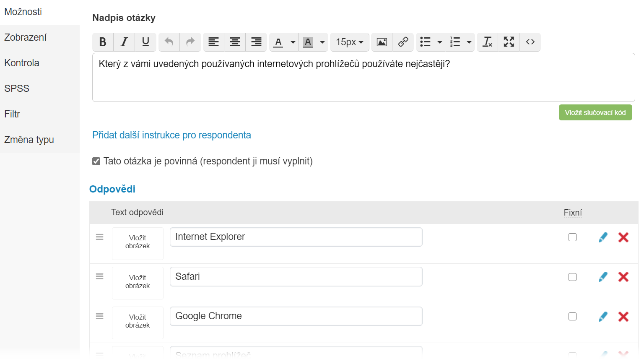Viewport: 644px width, 359px height.
Task: Go to the Filtr sidebar tab
Action: (40, 114)
